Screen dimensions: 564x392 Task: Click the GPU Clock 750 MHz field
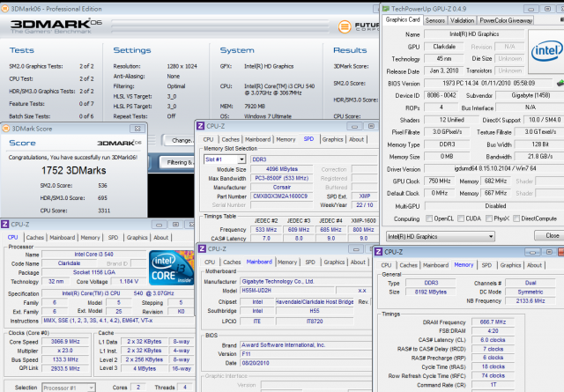439,181
